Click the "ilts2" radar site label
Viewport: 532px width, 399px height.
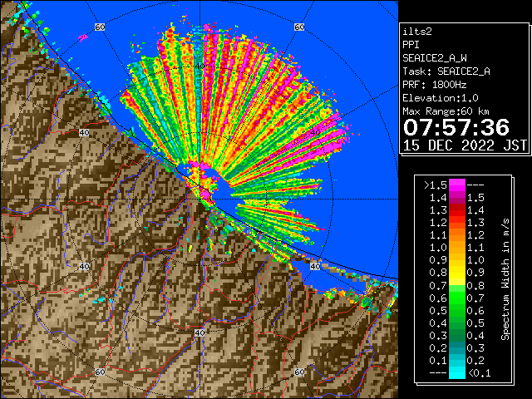point(417,32)
